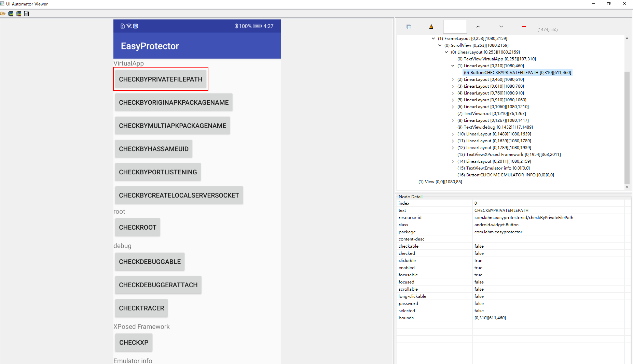Click the EasyProtector app title
This screenshot has width=633, height=364.
coord(150,46)
